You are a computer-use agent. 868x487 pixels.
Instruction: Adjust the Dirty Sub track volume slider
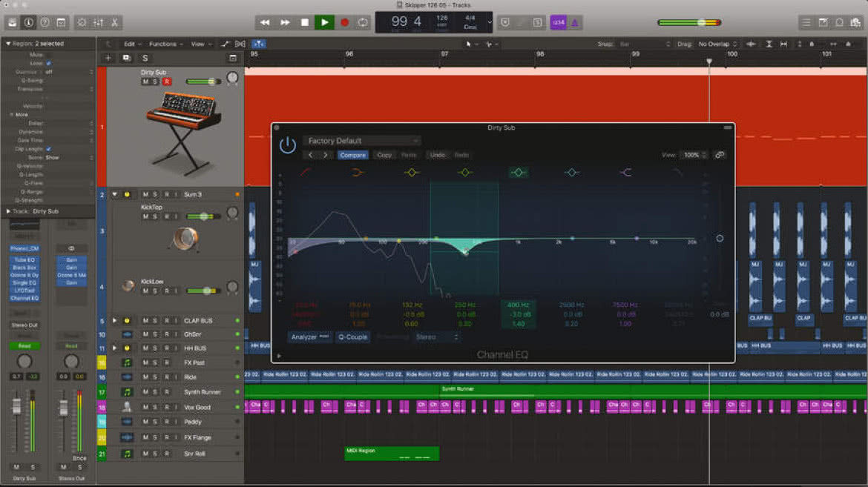pyautogui.click(x=204, y=82)
